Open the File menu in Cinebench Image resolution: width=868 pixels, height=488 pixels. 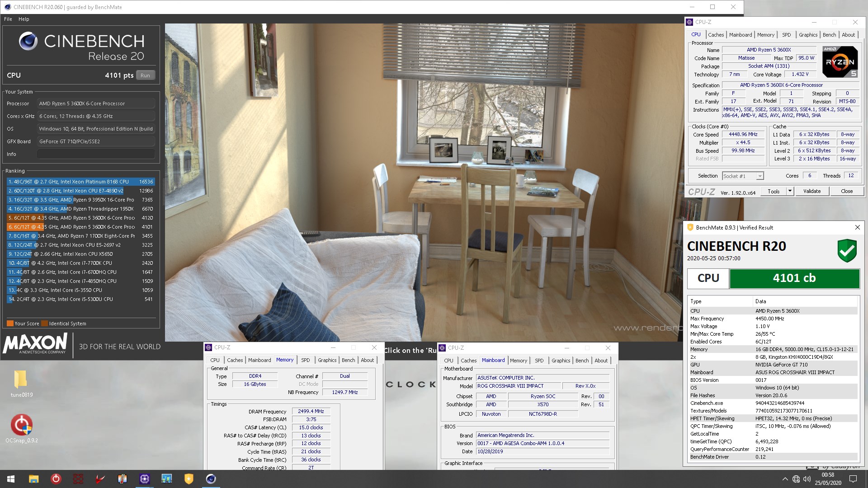click(x=8, y=19)
